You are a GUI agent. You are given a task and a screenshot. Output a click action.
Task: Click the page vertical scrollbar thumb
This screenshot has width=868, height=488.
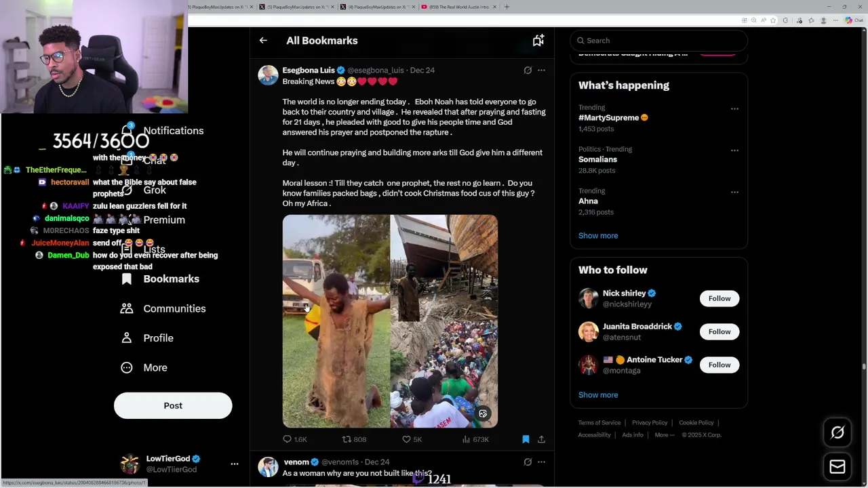864,367
